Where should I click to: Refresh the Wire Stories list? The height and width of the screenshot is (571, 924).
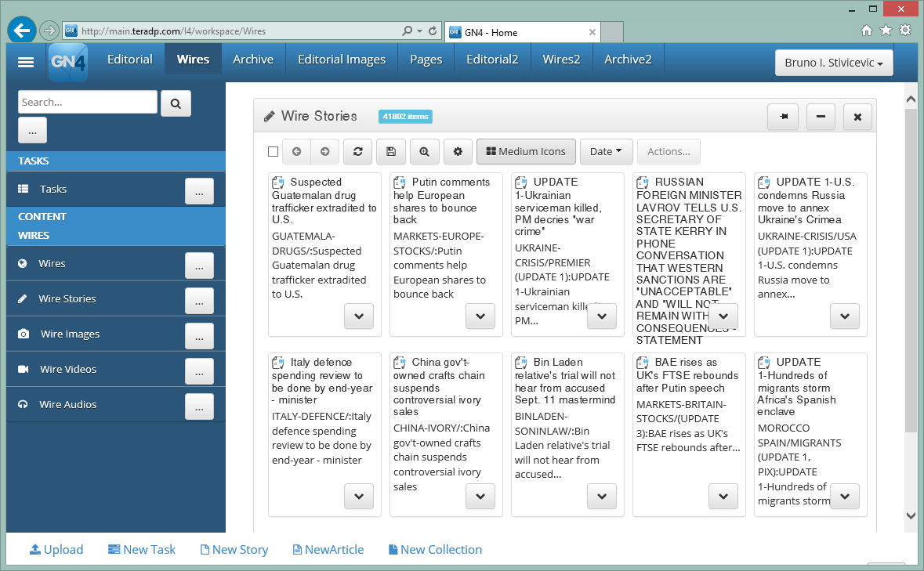[x=357, y=152]
